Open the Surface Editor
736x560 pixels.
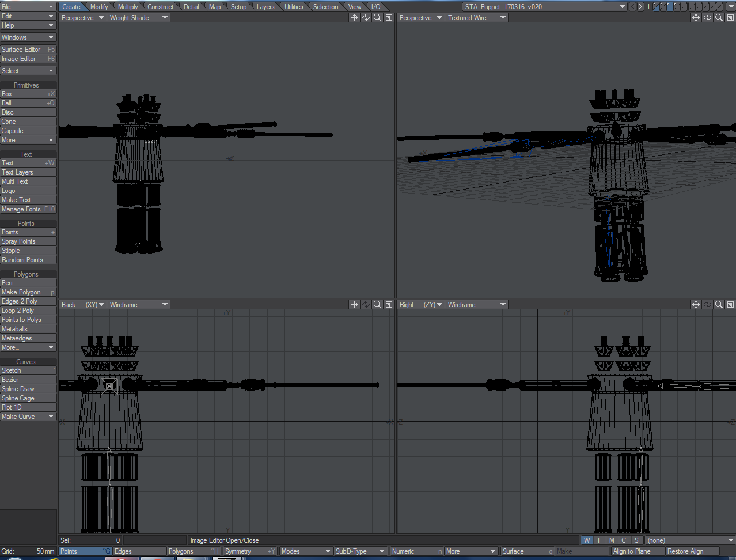[28, 49]
